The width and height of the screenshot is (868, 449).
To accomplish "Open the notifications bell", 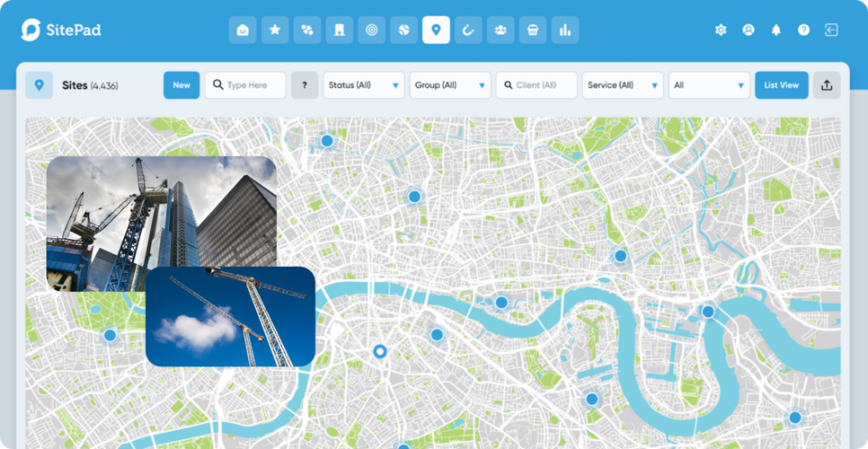I will (x=775, y=30).
